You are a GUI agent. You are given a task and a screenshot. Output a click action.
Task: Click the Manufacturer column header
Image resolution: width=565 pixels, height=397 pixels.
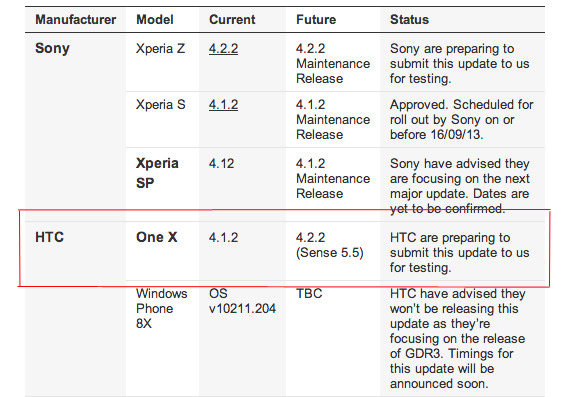(x=76, y=19)
